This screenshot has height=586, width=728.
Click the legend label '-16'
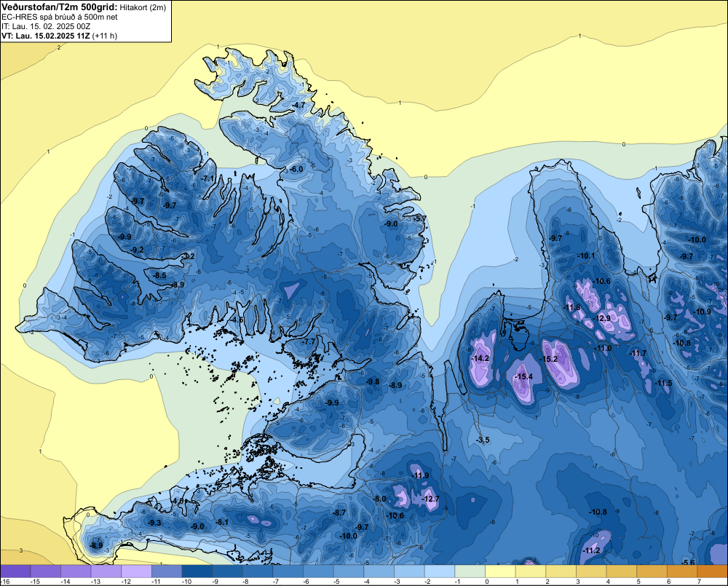click(x=5, y=582)
